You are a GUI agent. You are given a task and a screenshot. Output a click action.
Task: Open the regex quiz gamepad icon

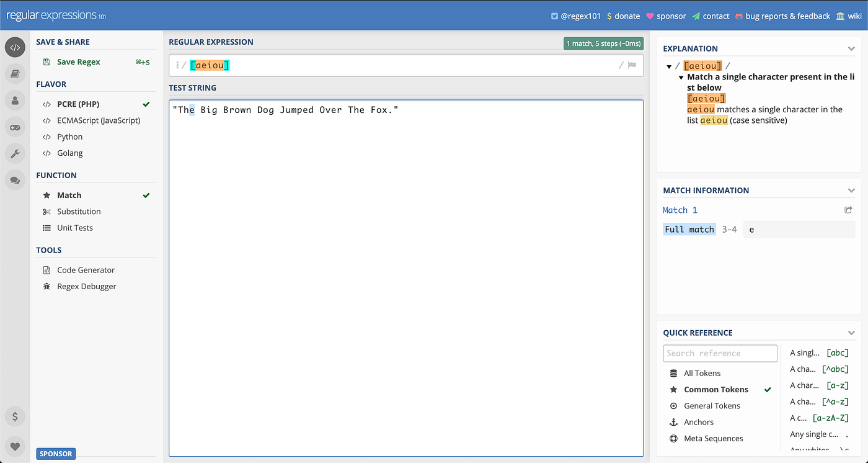tap(15, 127)
